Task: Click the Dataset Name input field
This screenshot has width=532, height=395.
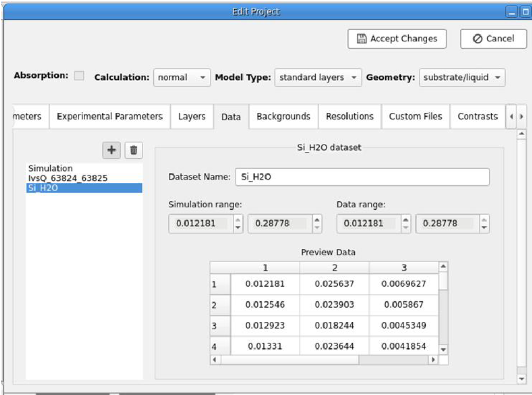Action: (x=362, y=177)
